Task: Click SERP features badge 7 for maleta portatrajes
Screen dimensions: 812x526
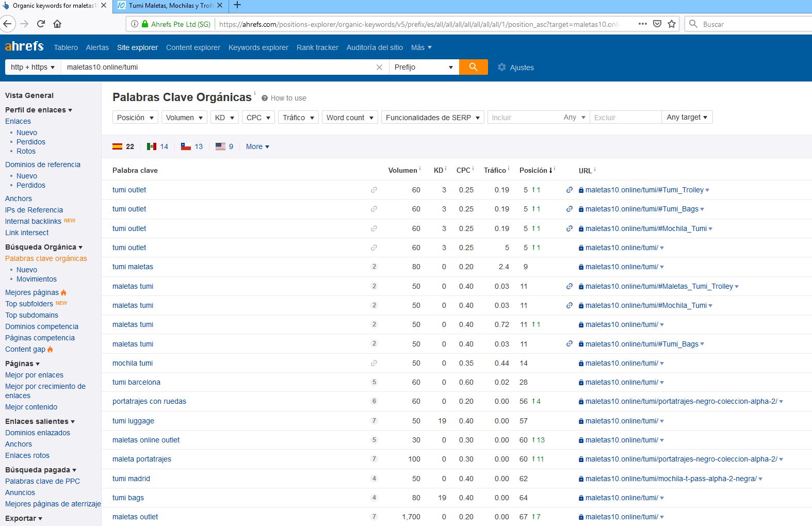Action: click(374, 459)
